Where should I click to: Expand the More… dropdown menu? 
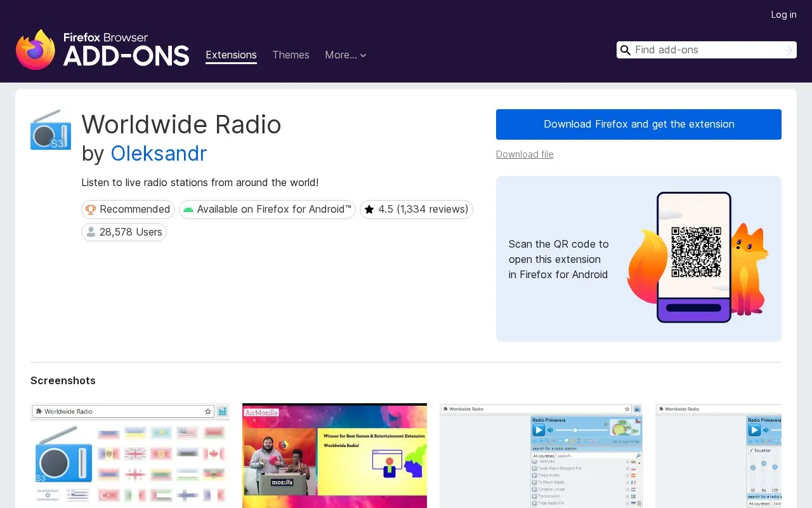(346, 55)
